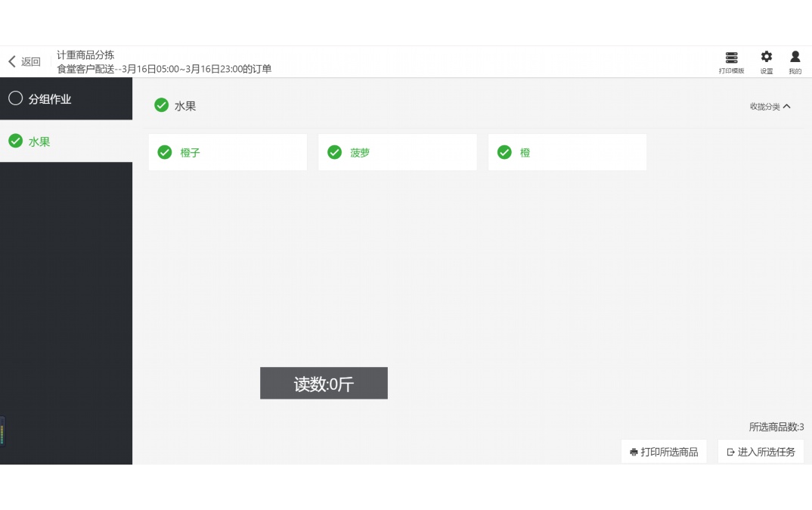The height and width of the screenshot is (510, 812).
Task: Click the exit icon on 进入所选任务
Action: 730,452
